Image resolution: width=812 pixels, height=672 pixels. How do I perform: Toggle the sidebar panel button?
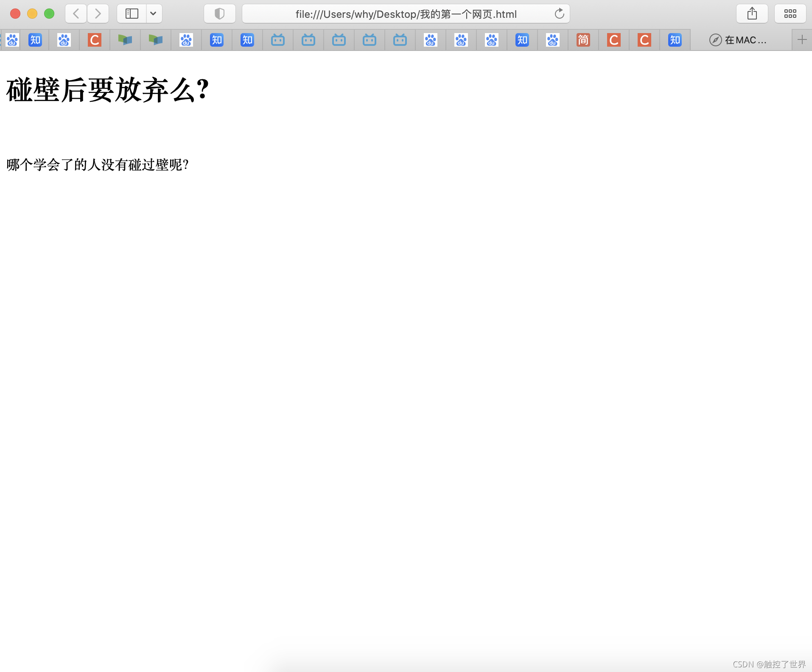coord(132,14)
